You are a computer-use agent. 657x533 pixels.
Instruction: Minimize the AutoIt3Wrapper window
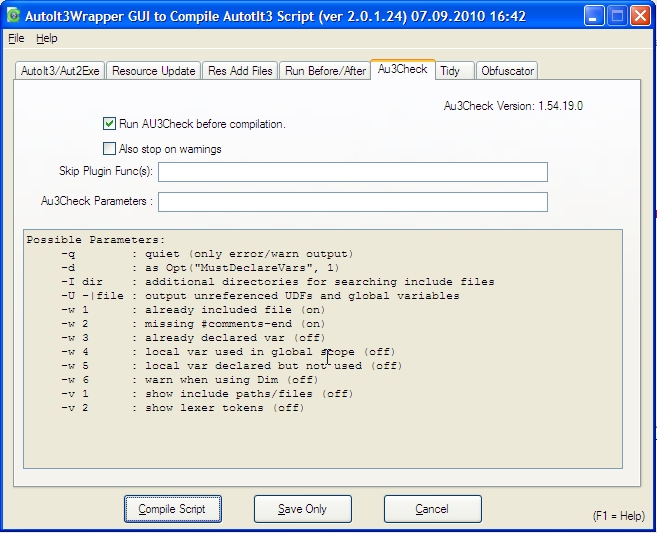[x=594, y=16]
